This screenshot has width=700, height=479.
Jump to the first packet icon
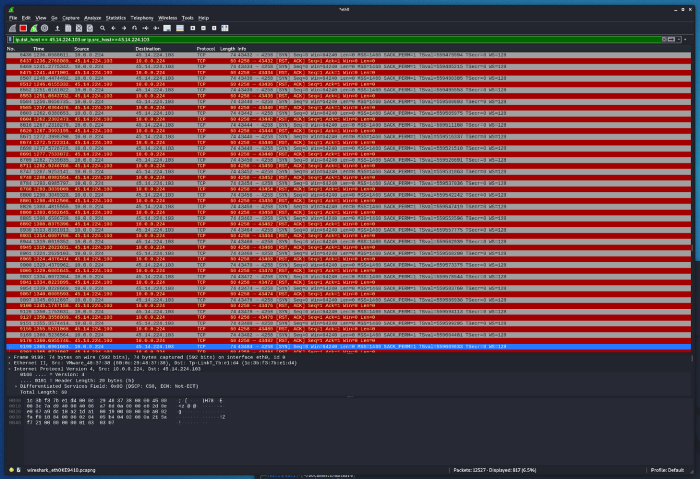146,28
